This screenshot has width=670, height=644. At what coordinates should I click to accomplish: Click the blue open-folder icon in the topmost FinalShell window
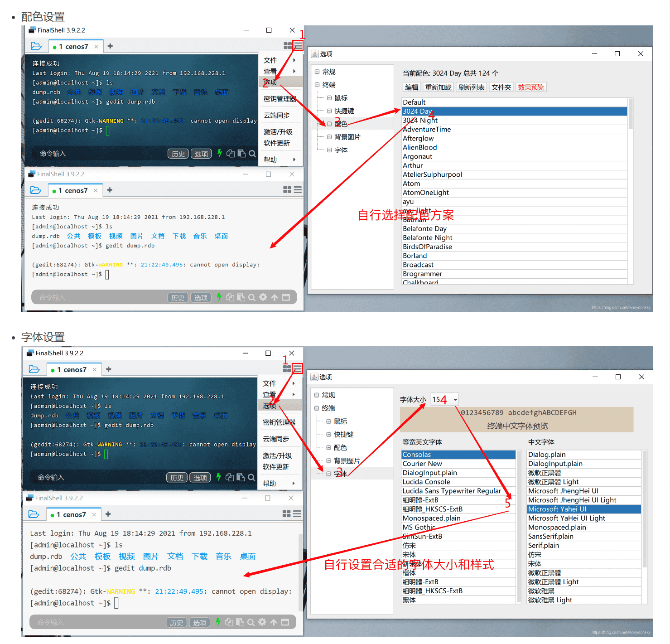36,46
